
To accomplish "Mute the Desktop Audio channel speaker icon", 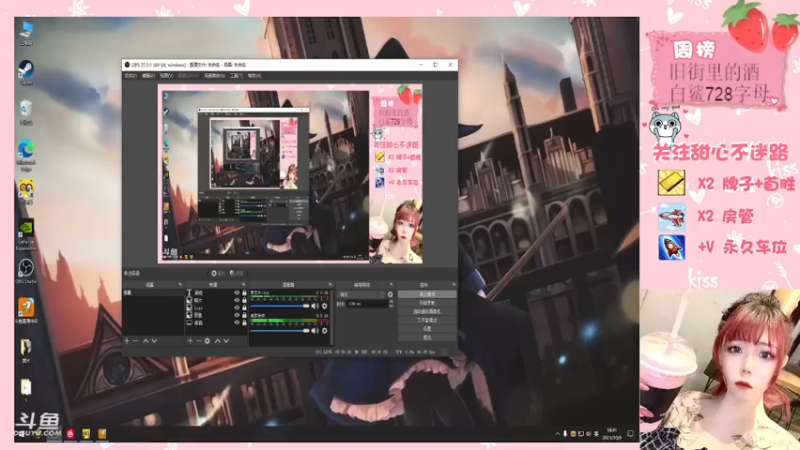I will tap(315, 331).
